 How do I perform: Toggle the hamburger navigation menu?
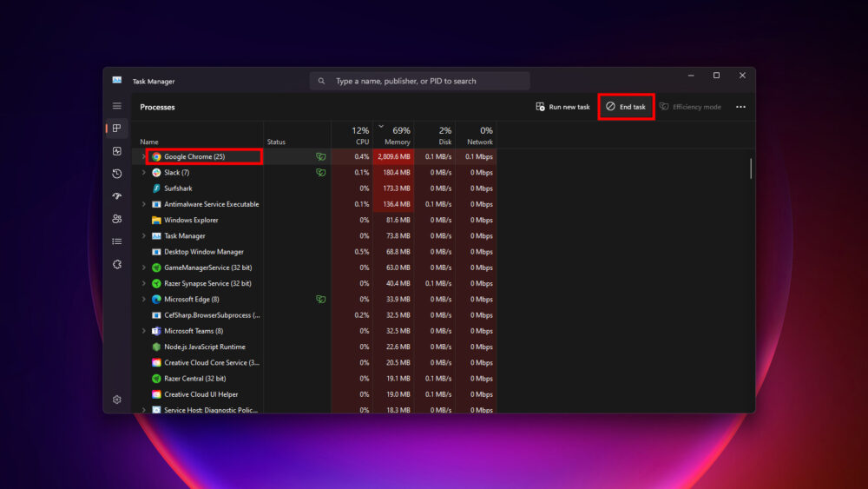[x=117, y=106]
